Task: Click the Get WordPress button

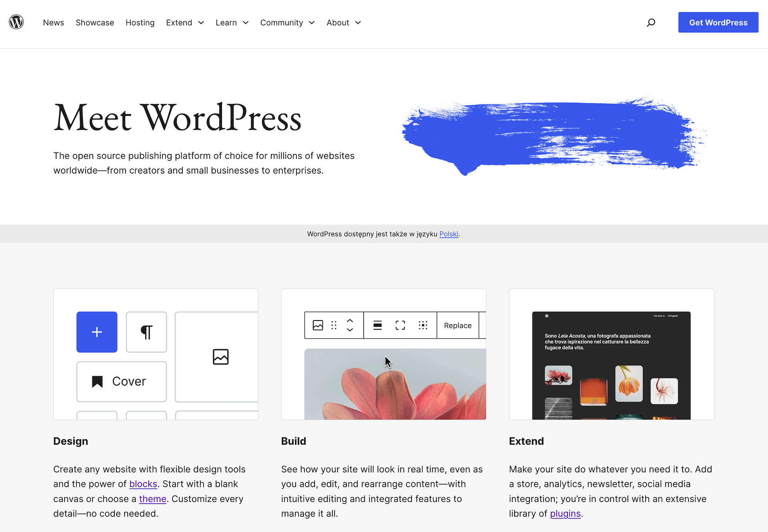Action: coord(718,22)
